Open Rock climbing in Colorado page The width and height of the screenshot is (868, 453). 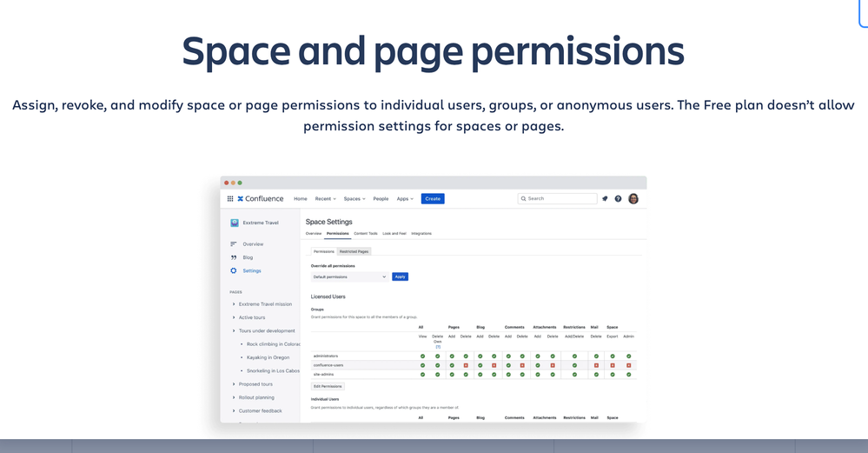tap(274, 344)
